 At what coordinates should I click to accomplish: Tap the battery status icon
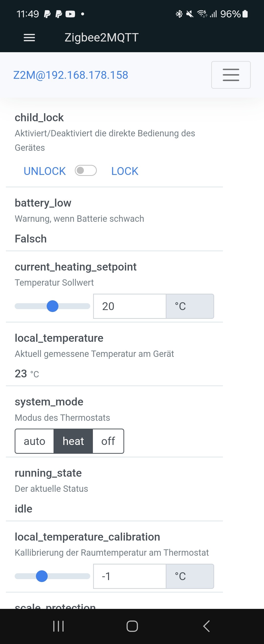tap(245, 14)
